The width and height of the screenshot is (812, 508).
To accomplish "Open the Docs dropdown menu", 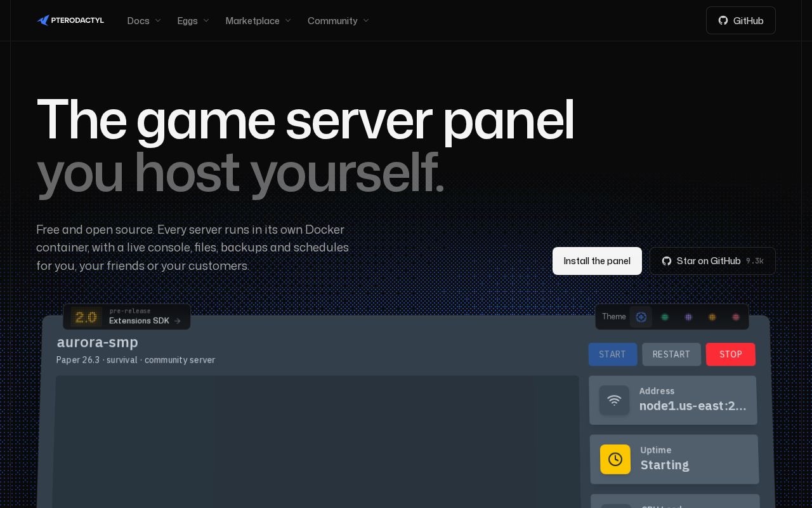I will pos(144,20).
